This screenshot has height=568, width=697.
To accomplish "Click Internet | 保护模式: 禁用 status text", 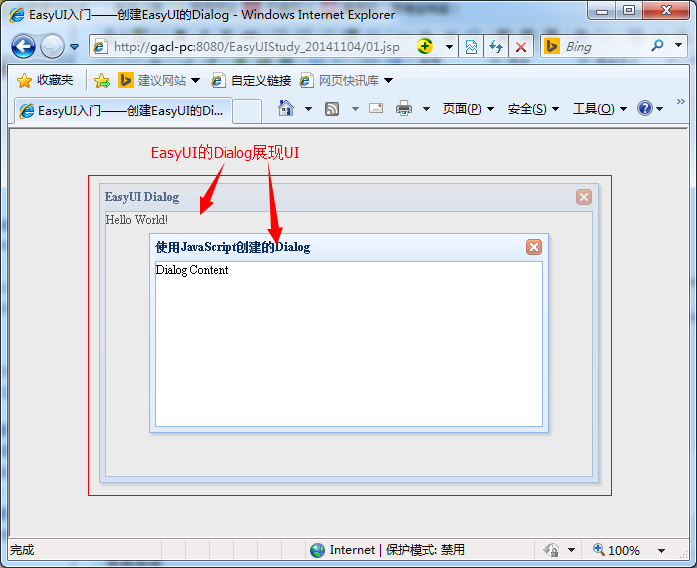I will point(397,550).
